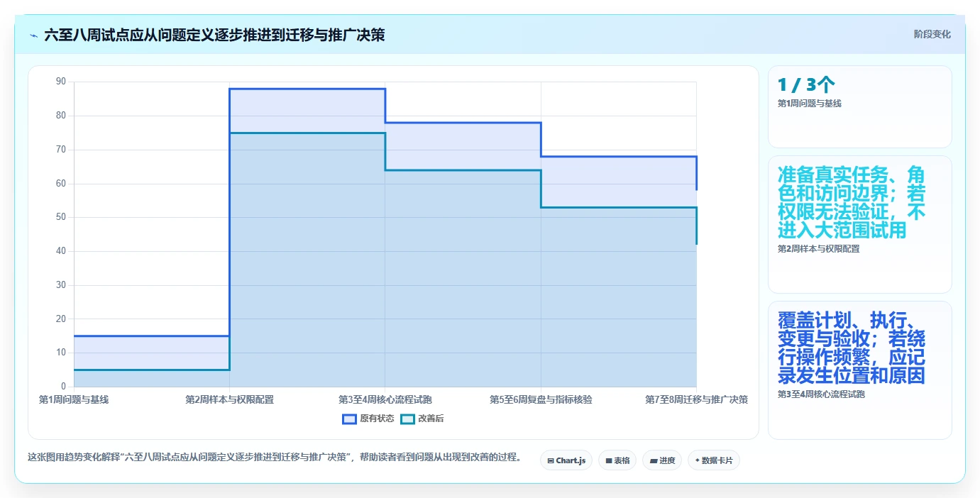Click the 数据卡片 tag button
This screenshot has width=980, height=498.
point(714,460)
